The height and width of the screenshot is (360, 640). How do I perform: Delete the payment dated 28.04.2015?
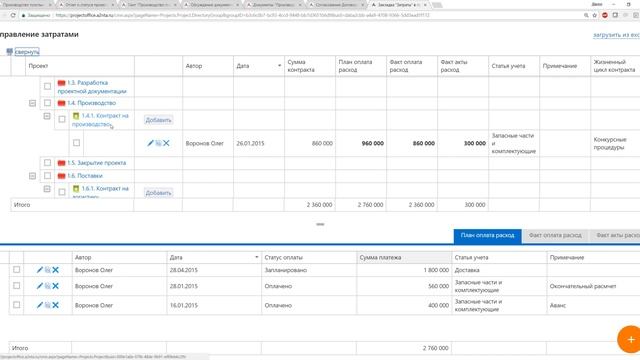56,270
